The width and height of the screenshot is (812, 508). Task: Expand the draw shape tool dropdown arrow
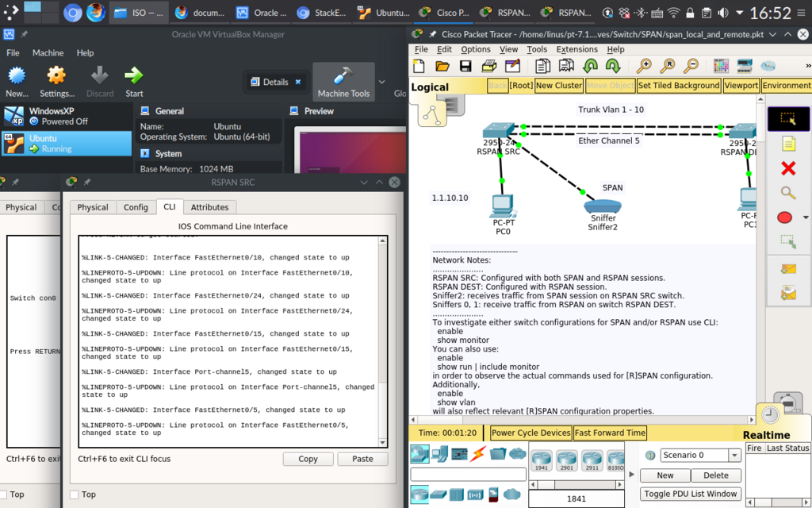click(x=806, y=217)
